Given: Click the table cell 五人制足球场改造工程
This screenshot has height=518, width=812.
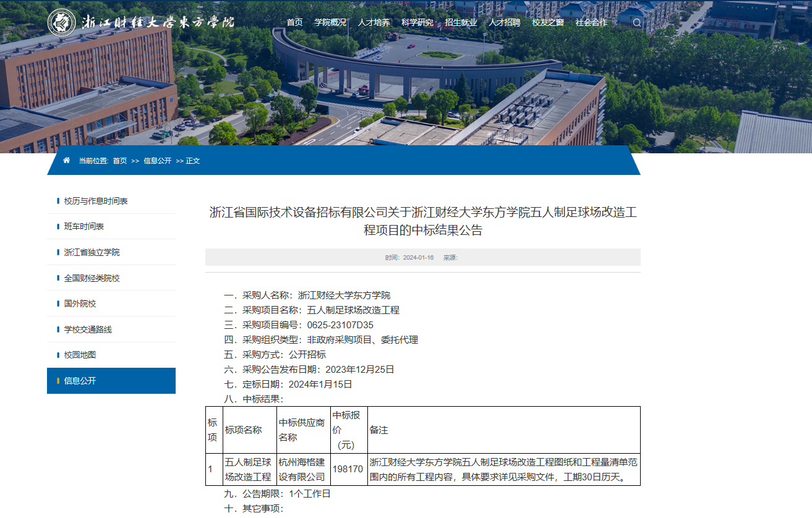Looking at the screenshot, I should click(x=250, y=469).
